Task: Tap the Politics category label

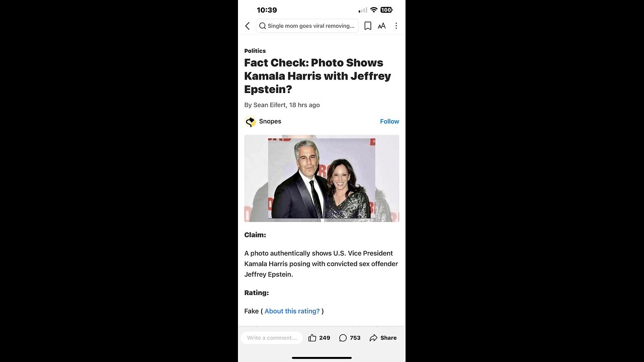Action: [x=255, y=51]
